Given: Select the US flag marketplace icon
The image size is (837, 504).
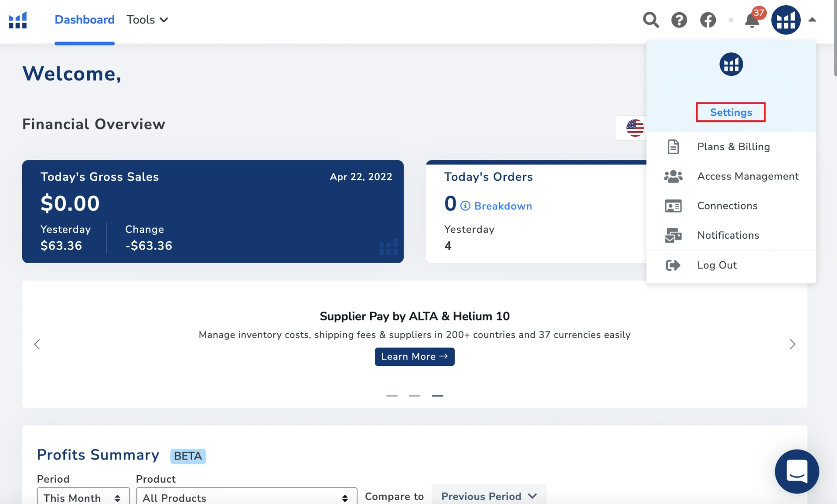Looking at the screenshot, I should (x=635, y=128).
